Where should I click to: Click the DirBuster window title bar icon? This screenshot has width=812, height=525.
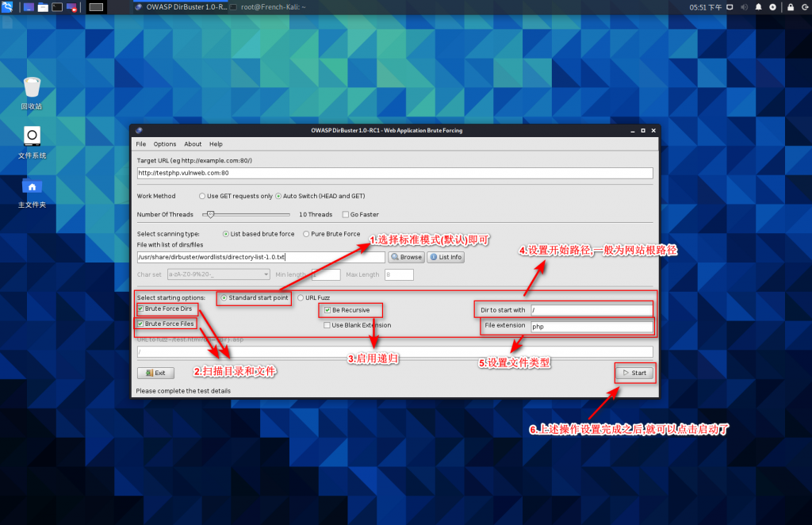point(139,131)
